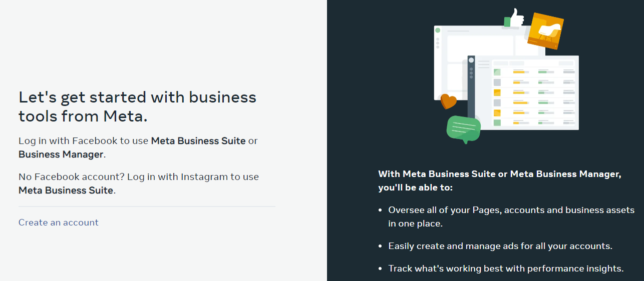Click the bold Business Manager text

point(61,154)
